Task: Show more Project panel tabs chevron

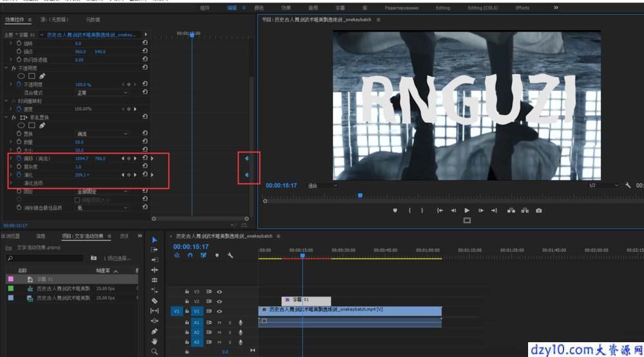Action: (x=140, y=236)
